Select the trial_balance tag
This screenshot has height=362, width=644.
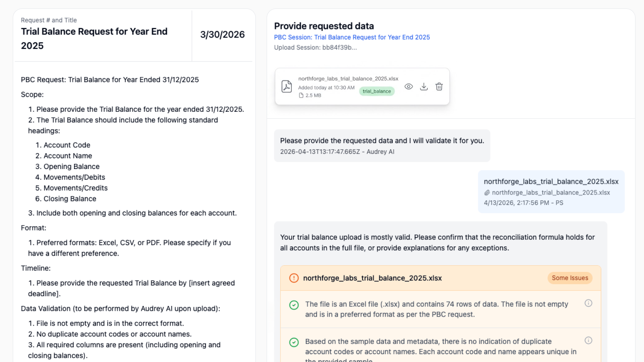(377, 91)
